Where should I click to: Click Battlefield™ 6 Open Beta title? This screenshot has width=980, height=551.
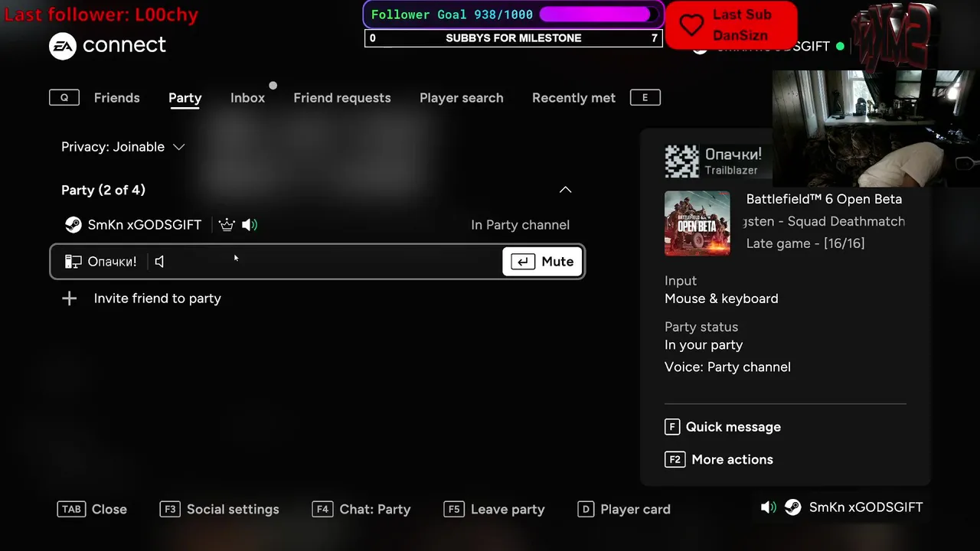pyautogui.click(x=824, y=199)
